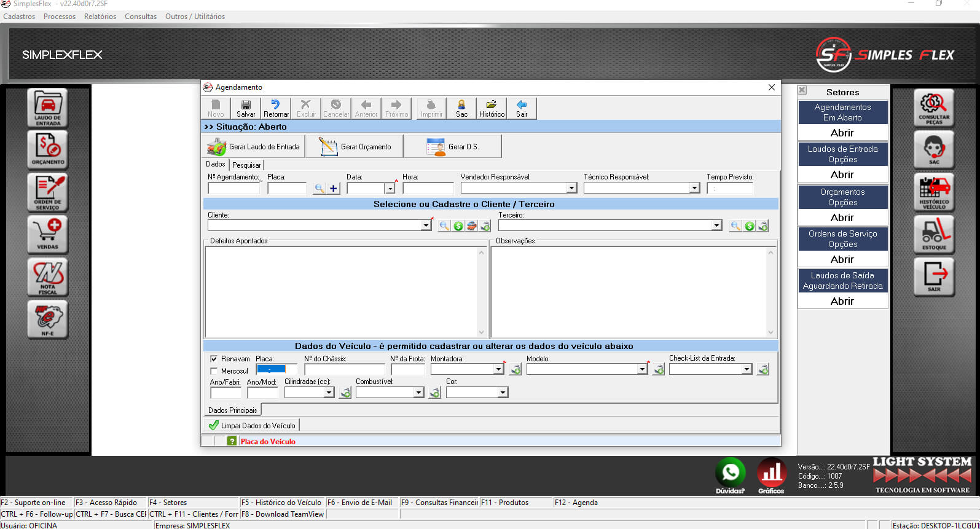Open the Estoque forklift icon
The width and height of the screenshot is (980, 529).
(x=934, y=235)
